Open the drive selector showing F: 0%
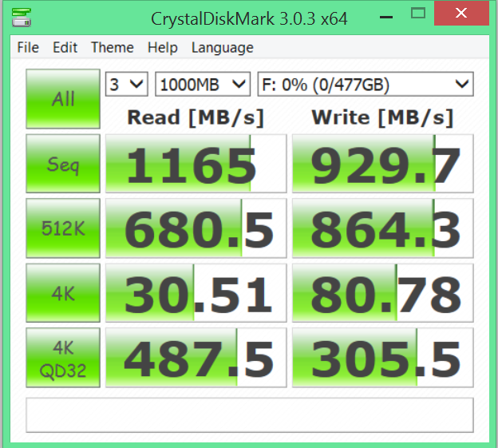This screenshot has height=448, width=498. point(365,84)
